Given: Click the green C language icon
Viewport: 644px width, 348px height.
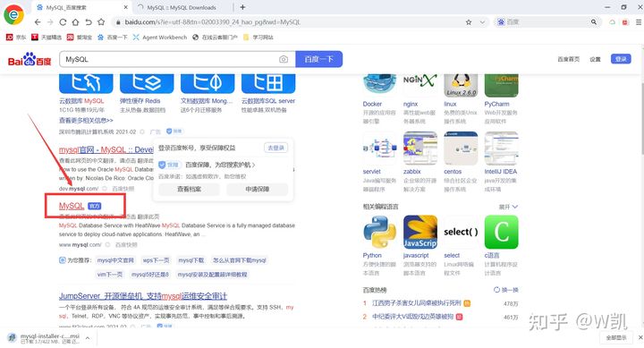Looking at the screenshot, I should (501, 232).
